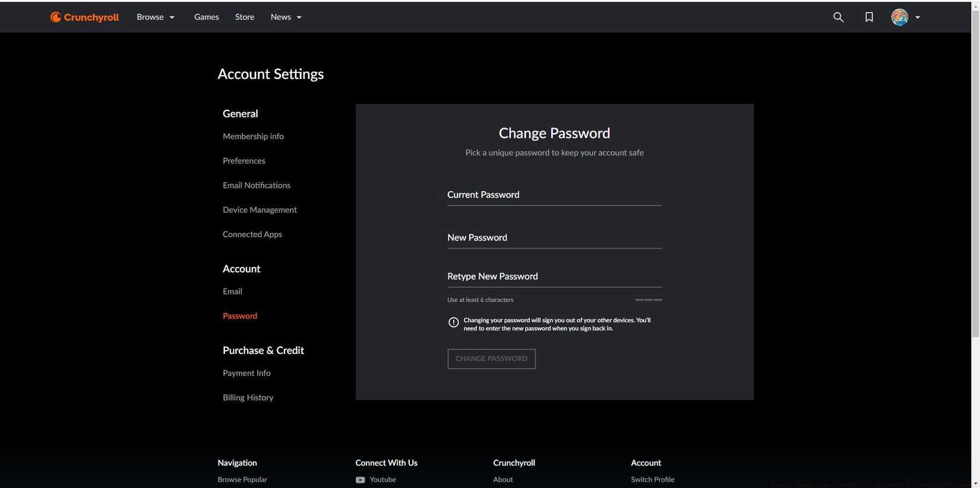The image size is (980, 488).
Task: Open the search magnifier icon
Action: click(x=838, y=17)
